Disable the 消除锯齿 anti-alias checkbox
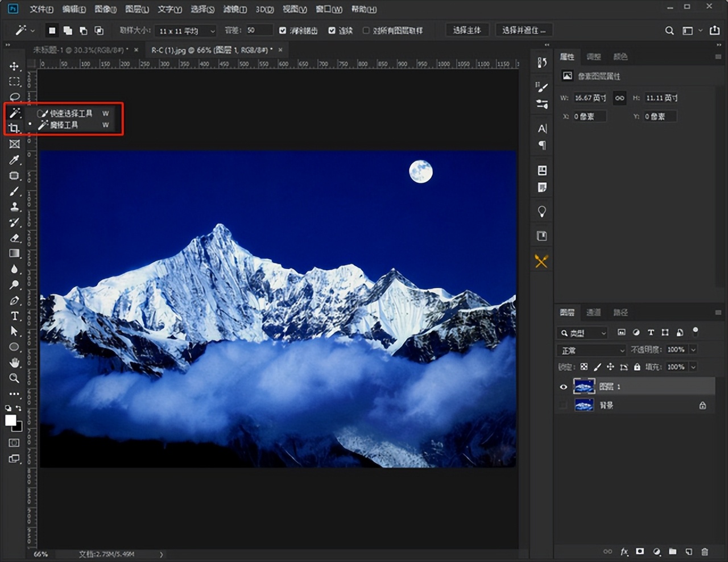This screenshot has height=562, width=728. click(283, 30)
